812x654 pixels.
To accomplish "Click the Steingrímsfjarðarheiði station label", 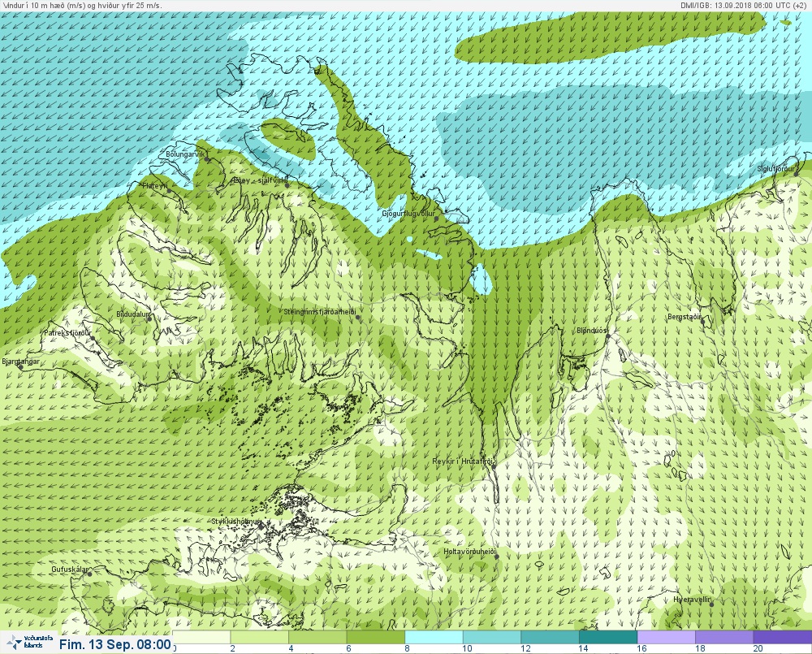I will [320, 312].
